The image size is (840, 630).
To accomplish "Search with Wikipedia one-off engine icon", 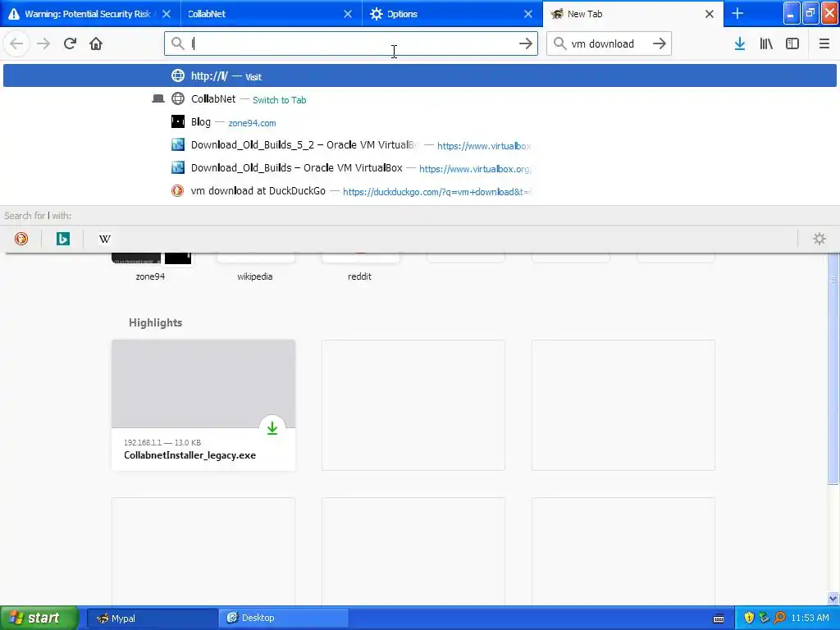I will click(105, 239).
